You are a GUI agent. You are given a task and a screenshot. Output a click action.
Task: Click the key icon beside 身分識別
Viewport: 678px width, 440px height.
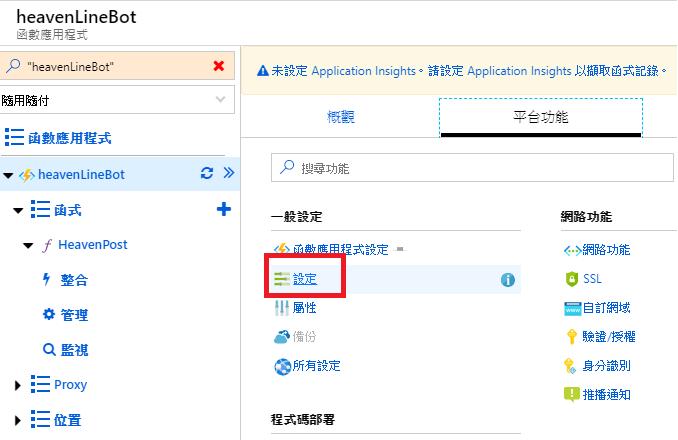click(x=570, y=367)
